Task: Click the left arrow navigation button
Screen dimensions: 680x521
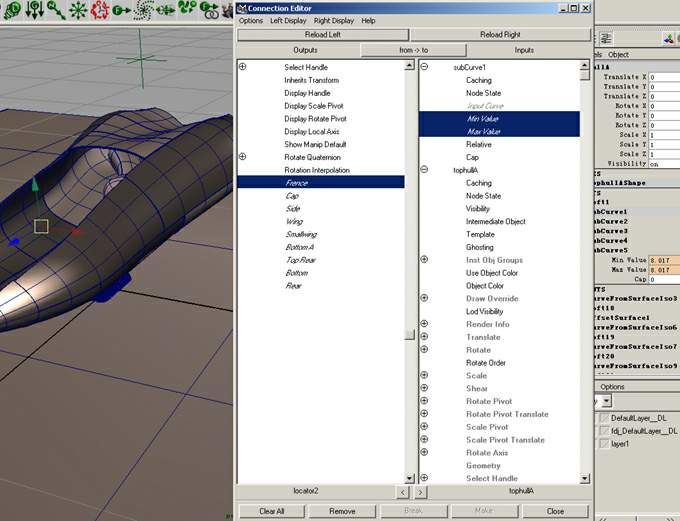Action: tap(402, 492)
